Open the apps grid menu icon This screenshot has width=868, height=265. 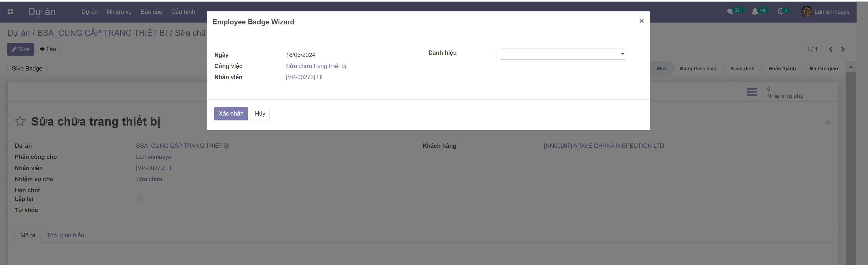11,12
